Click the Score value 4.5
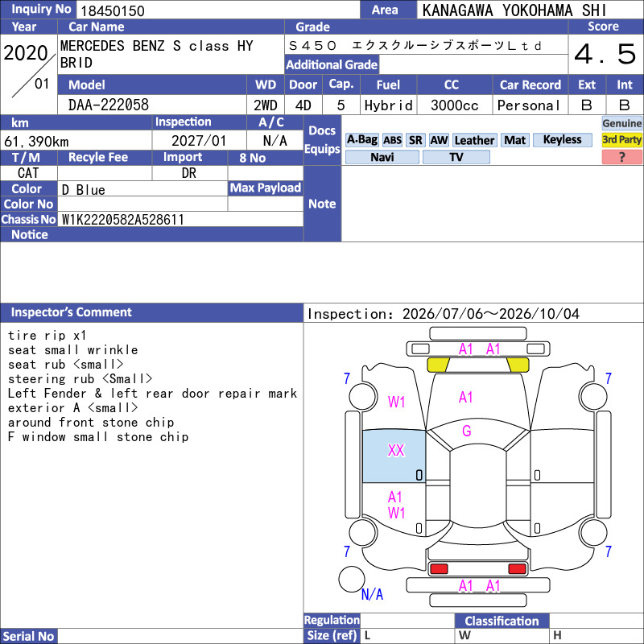This screenshot has height=644, width=644. click(x=605, y=54)
